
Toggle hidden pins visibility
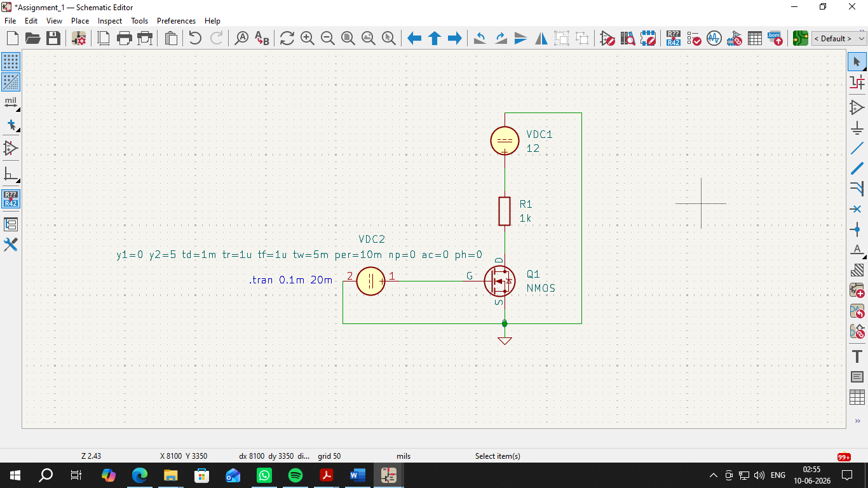click(x=11, y=148)
